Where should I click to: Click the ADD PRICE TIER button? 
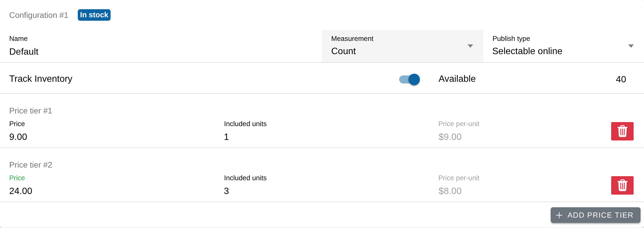(595, 215)
